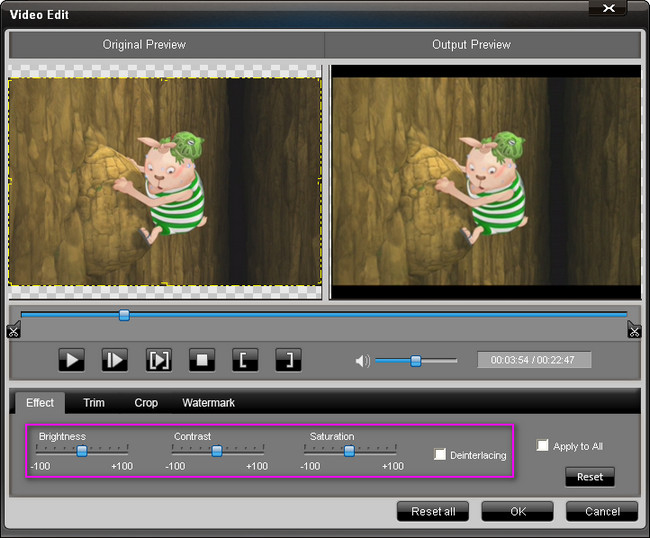The width and height of the screenshot is (650, 538).
Task: Click the timeline playhead slider handle
Action: 124,315
